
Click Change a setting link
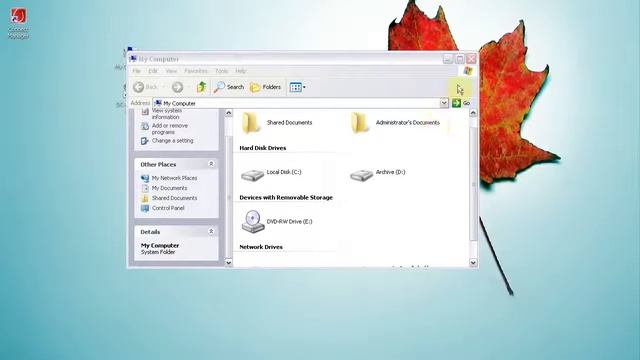173,140
